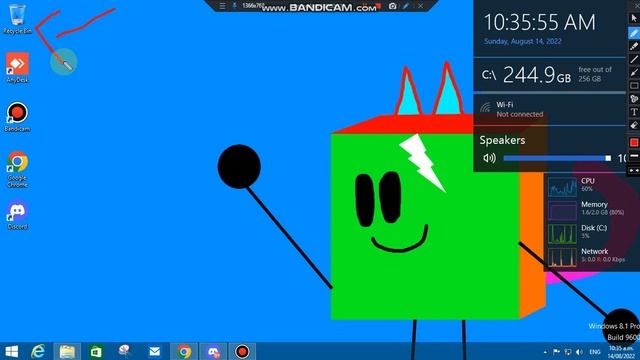
Task: Open the CPU usage graph
Action: [x=562, y=186]
